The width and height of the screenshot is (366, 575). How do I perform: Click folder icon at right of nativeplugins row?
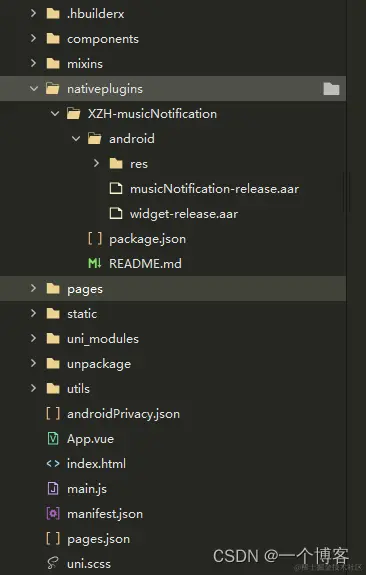pyautogui.click(x=331, y=89)
